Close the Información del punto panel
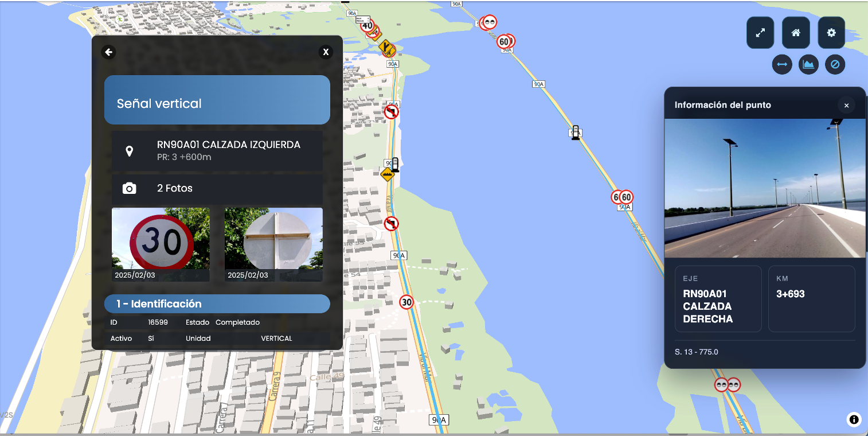 pyautogui.click(x=846, y=106)
